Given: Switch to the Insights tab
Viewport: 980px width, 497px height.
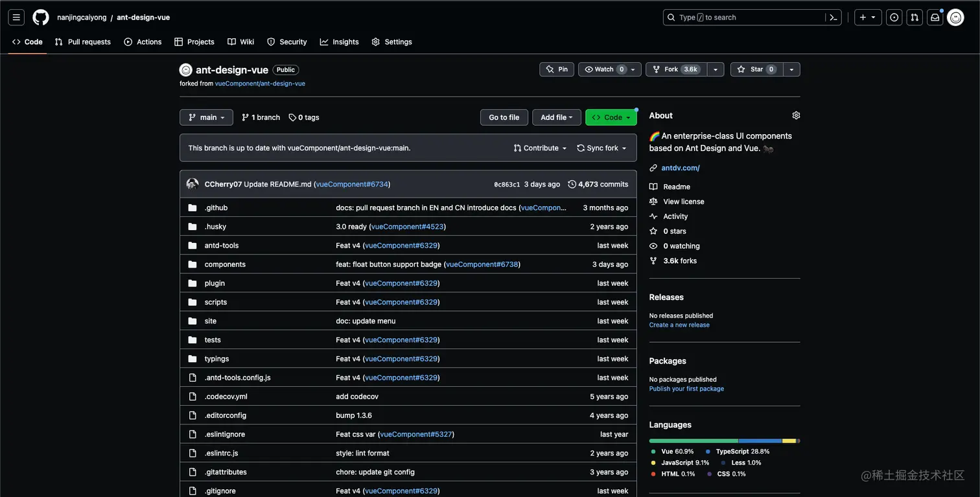Looking at the screenshot, I should tap(339, 41).
